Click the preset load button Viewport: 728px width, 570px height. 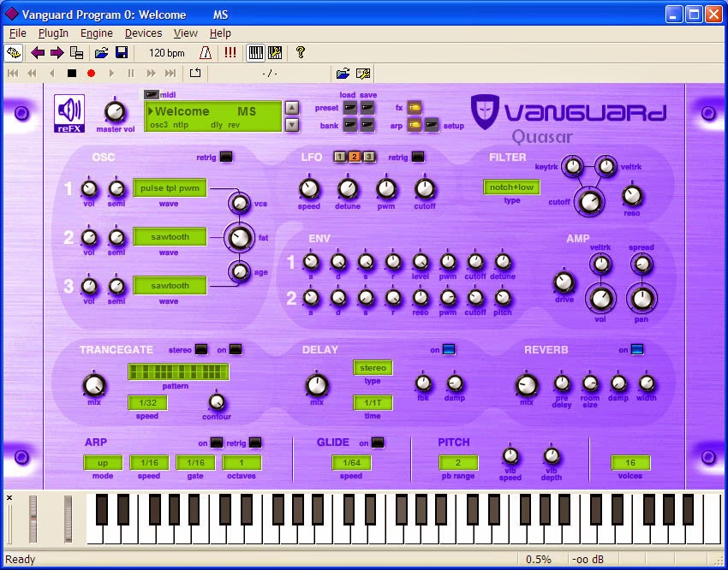[x=350, y=109]
